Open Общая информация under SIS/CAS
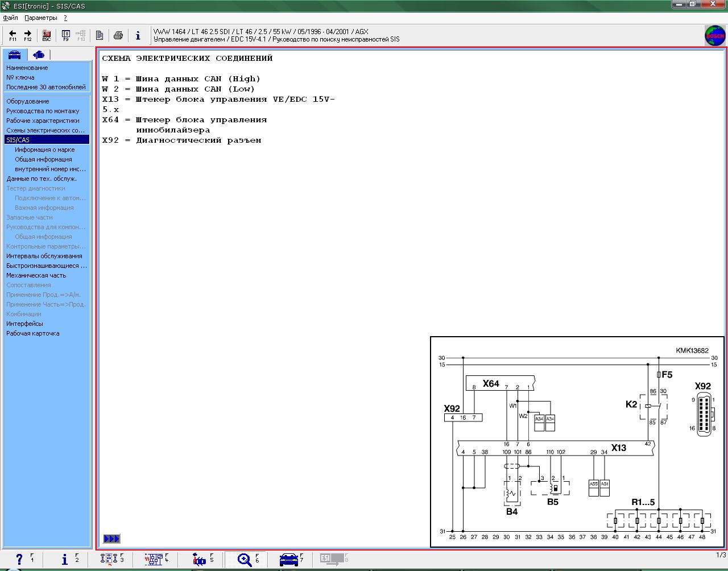This screenshot has height=571, width=728. point(43,159)
